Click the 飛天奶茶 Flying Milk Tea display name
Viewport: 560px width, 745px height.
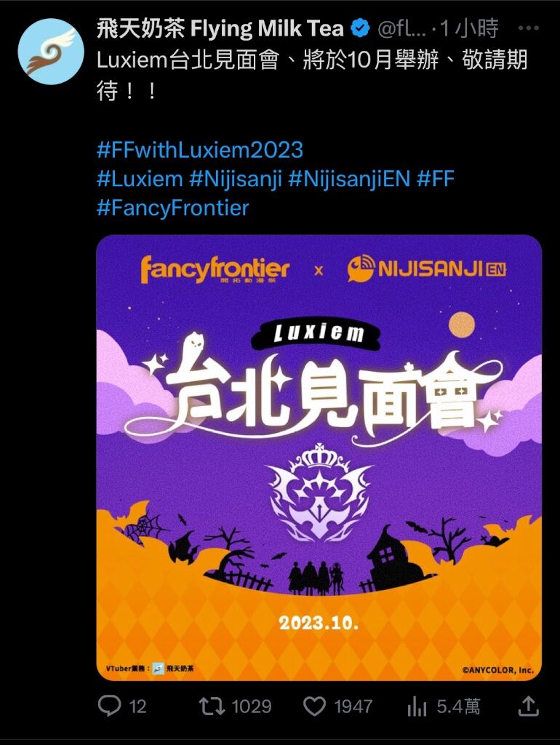(x=220, y=28)
